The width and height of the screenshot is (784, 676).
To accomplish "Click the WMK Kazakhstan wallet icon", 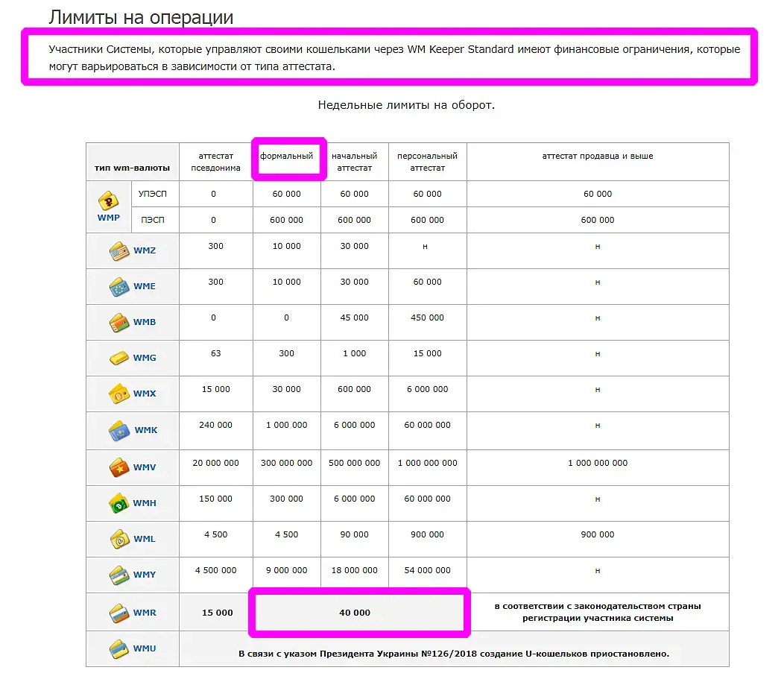I will (x=119, y=430).
